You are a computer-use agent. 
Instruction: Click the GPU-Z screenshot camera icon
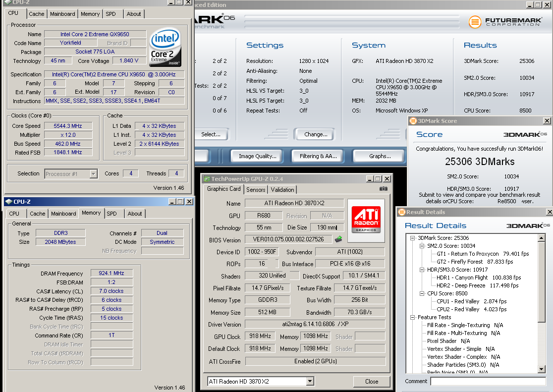tap(384, 189)
